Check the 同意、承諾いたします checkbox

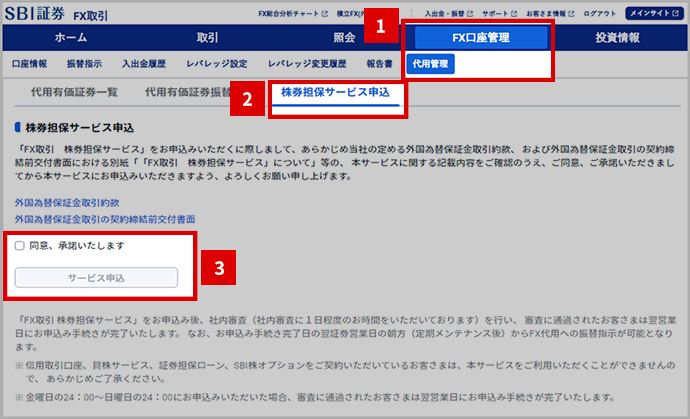[x=19, y=246]
